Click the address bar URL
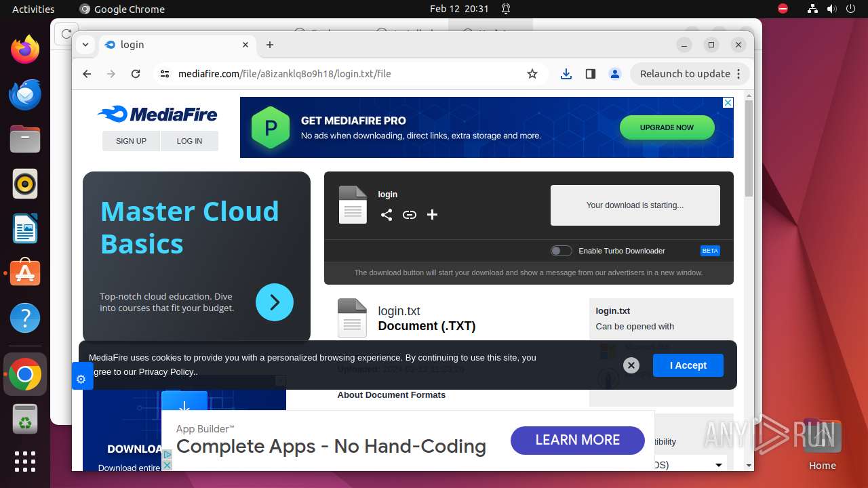 285,74
